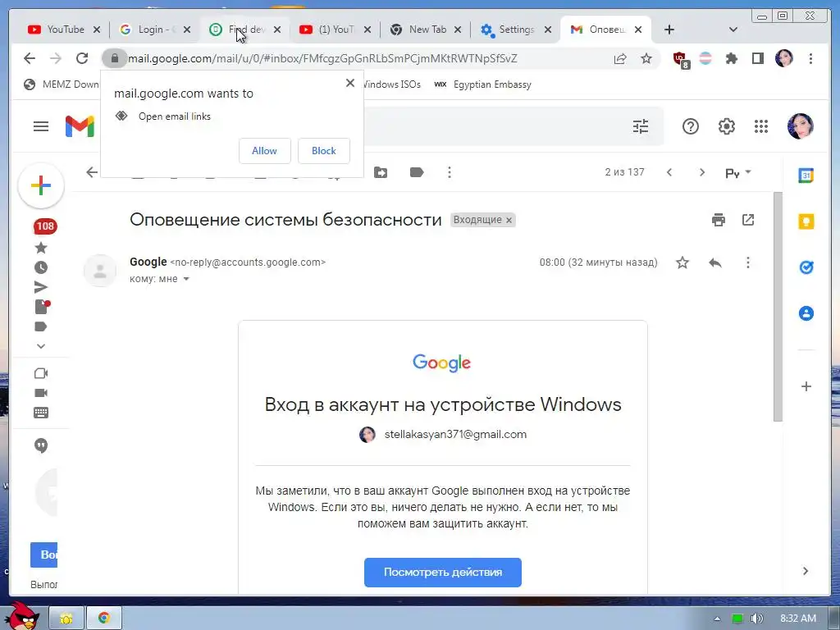Open the label tag icon in sidebar
This screenshot has height=630, width=840.
coord(41,326)
